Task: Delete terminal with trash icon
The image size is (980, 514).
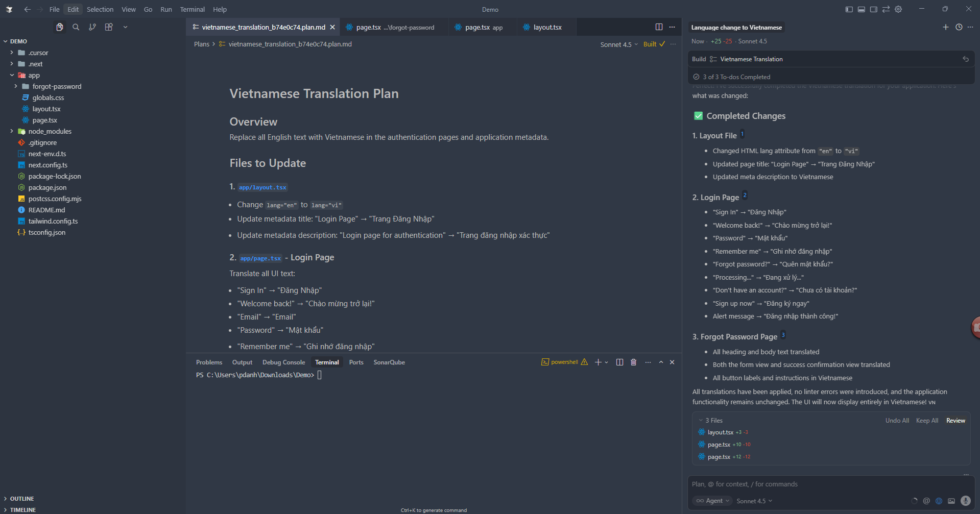Action: point(633,362)
